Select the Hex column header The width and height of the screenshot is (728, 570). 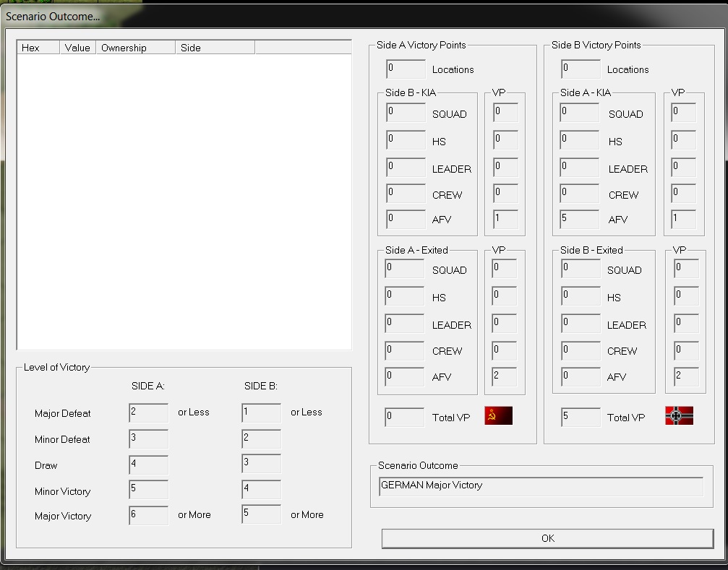[38, 47]
